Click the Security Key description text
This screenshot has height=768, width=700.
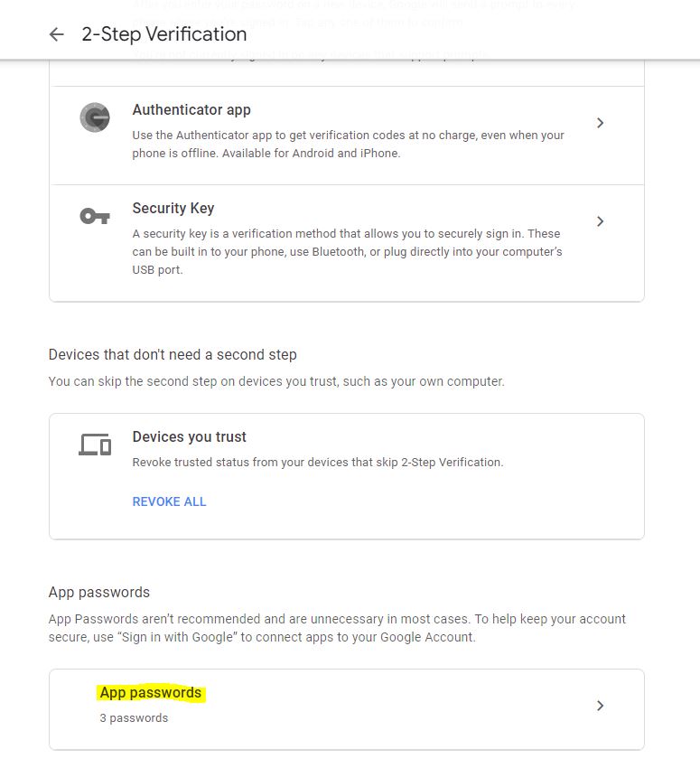click(x=347, y=251)
